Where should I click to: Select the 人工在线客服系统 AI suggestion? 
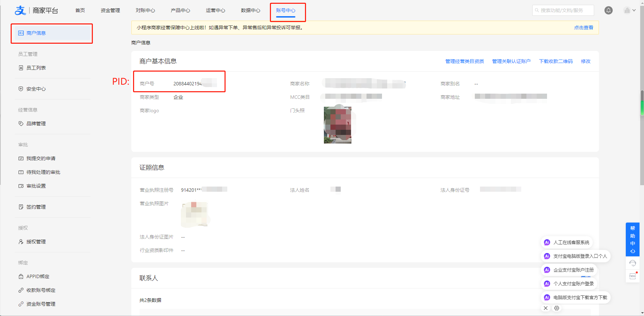coord(571,242)
